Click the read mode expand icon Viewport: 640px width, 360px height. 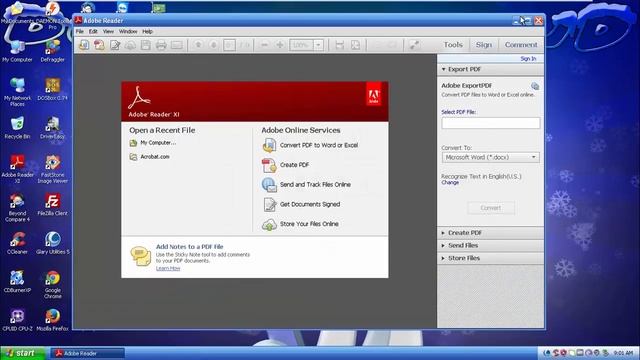414,45
